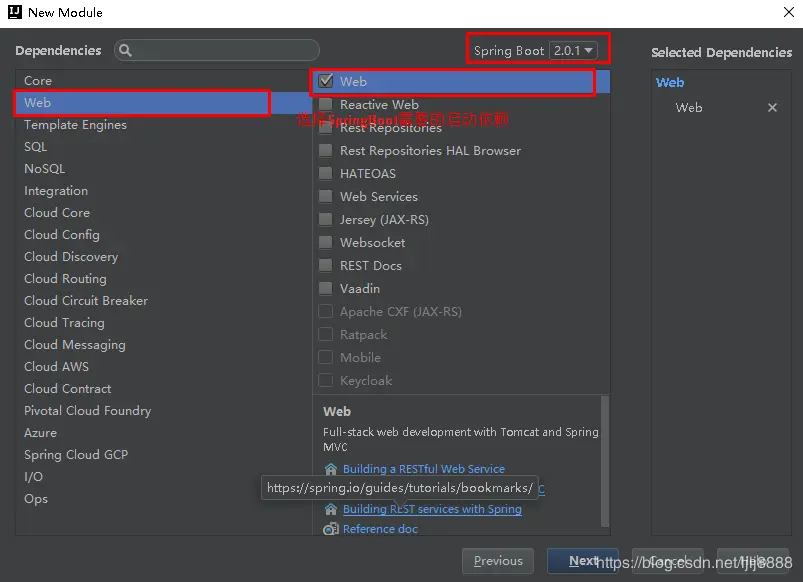Tick the Vaadin checkbox
The width and height of the screenshot is (803, 582).
[x=326, y=288]
